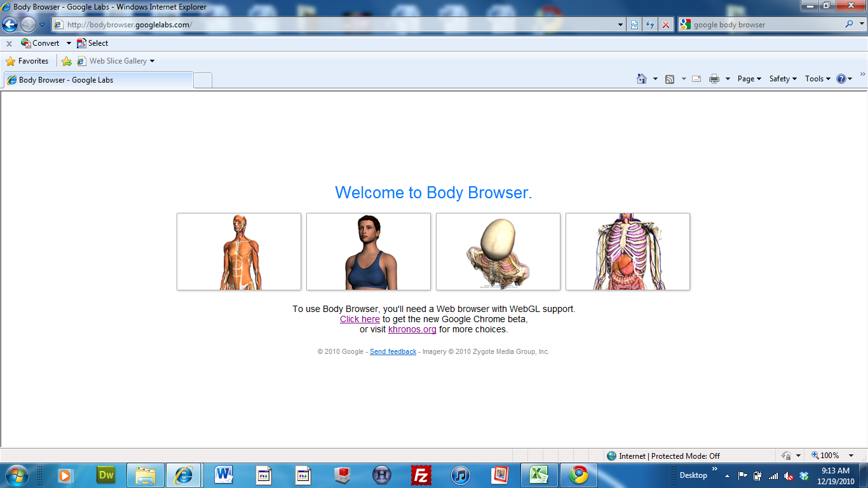Open Windows Explorer folder in taskbar
Image resolution: width=868 pixels, height=488 pixels.
146,475
